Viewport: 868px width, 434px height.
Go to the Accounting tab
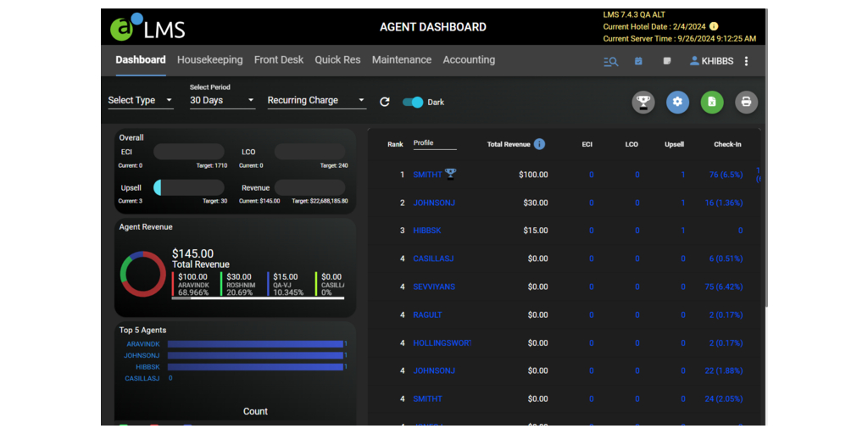pyautogui.click(x=469, y=60)
